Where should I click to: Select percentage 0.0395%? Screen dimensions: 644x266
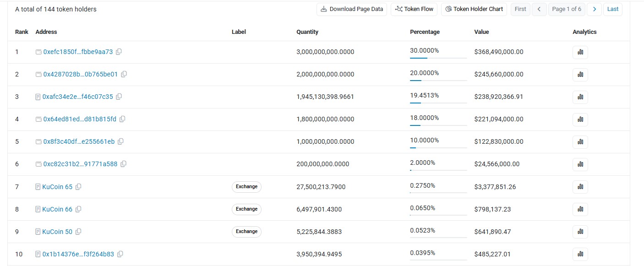[422, 253]
